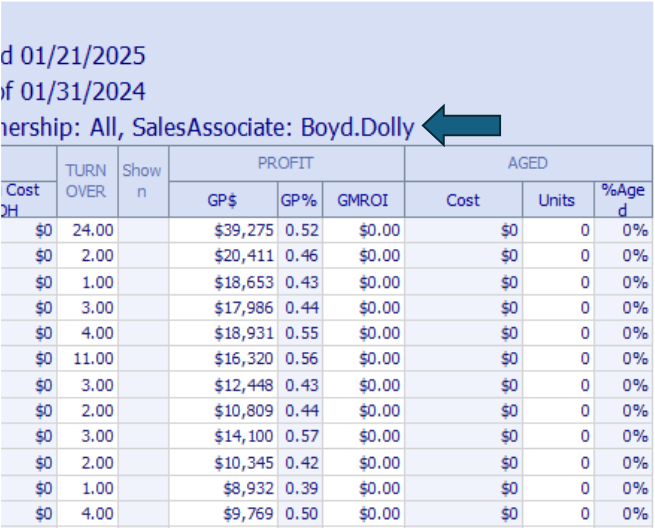655x528 pixels.
Task: Click the GMROI column header
Action: click(363, 200)
